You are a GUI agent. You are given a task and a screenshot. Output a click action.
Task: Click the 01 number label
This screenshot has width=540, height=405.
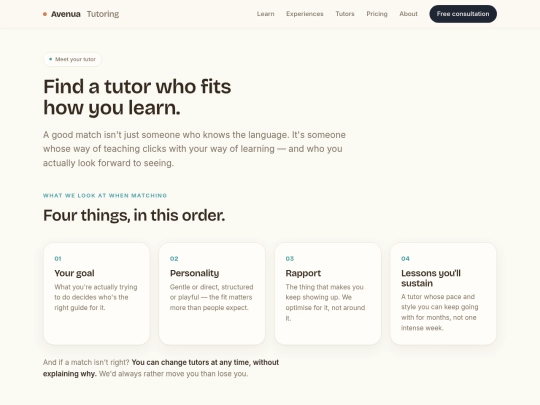[x=58, y=259]
